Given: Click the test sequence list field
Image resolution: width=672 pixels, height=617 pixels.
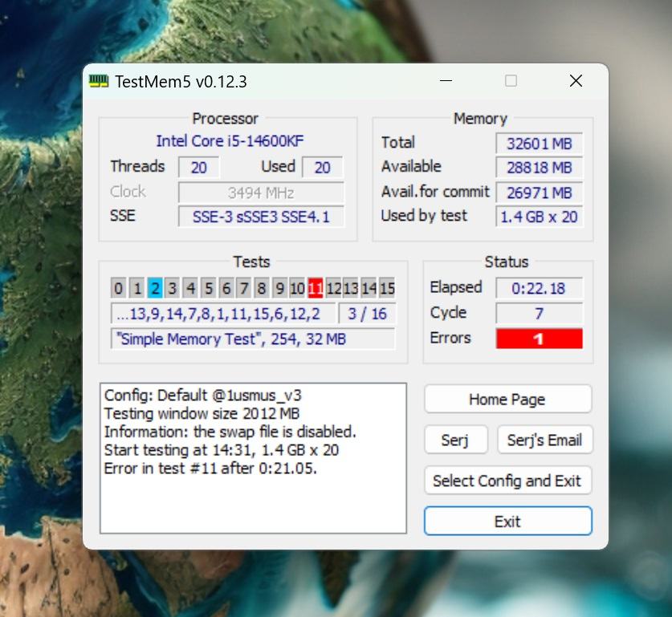Looking at the screenshot, I should (x=223, y=314).
